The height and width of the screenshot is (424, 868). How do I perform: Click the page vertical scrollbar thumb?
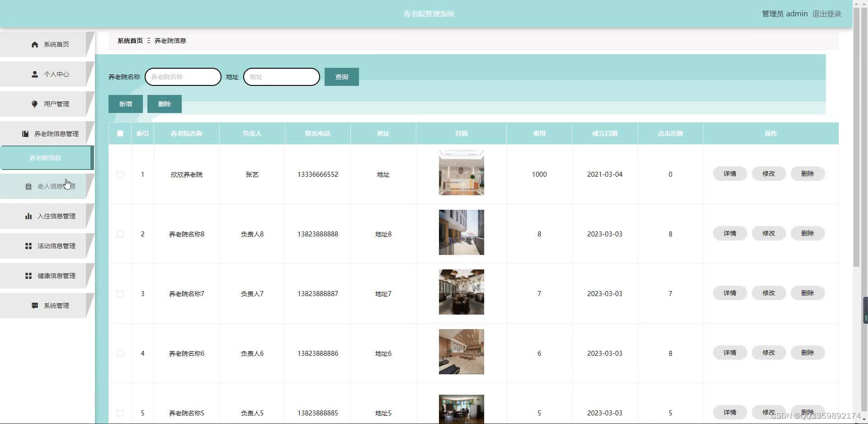(856, 137)
